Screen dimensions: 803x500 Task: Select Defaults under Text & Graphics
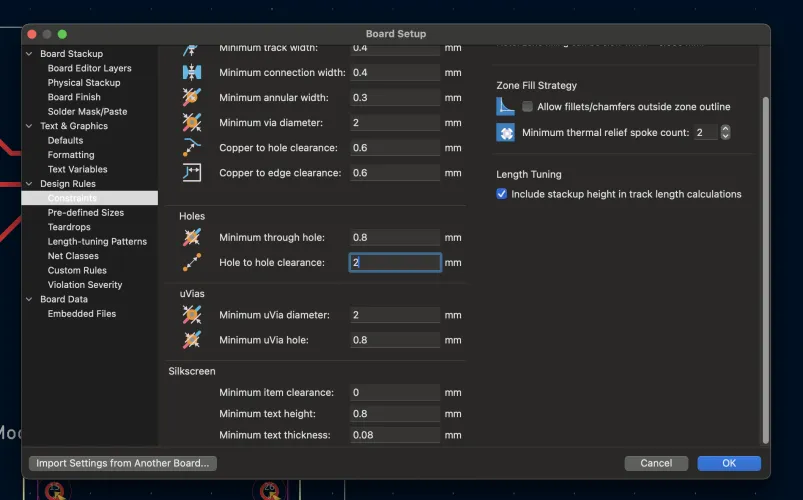point(66,140)
